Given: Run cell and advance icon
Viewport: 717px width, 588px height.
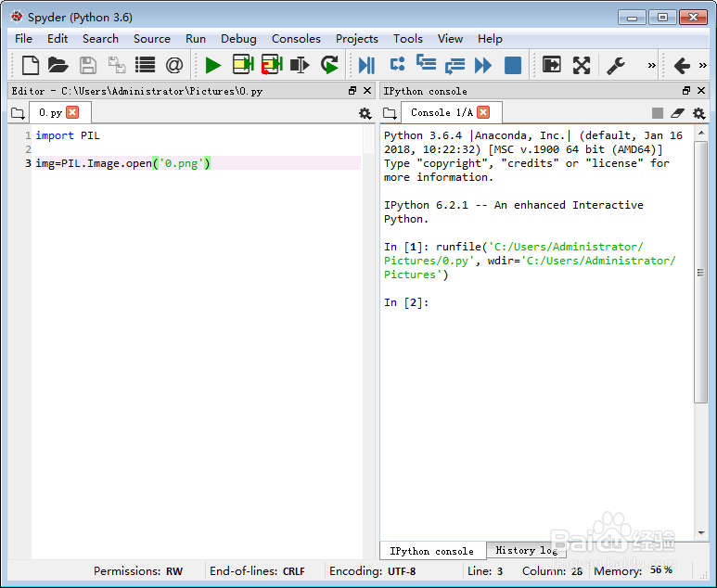Looking at the screenshot, I should (x=272, y=65).
